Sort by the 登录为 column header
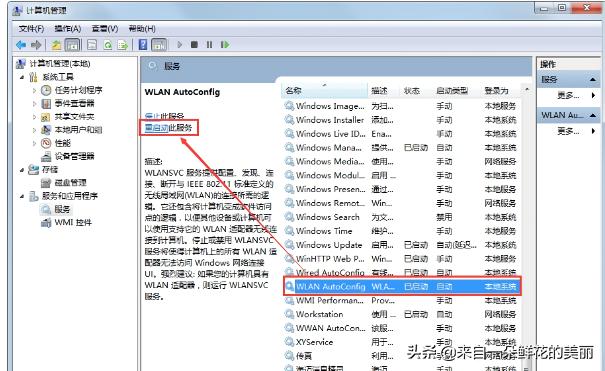 point(501,91)
